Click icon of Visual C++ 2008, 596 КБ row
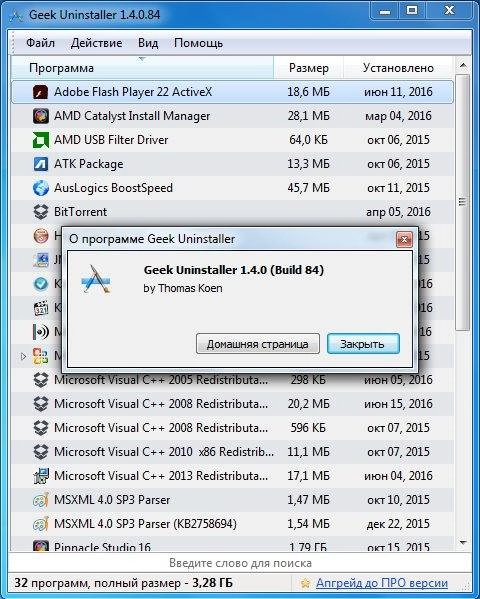Viewport: 480px width, 599px height. click(41, 428)
